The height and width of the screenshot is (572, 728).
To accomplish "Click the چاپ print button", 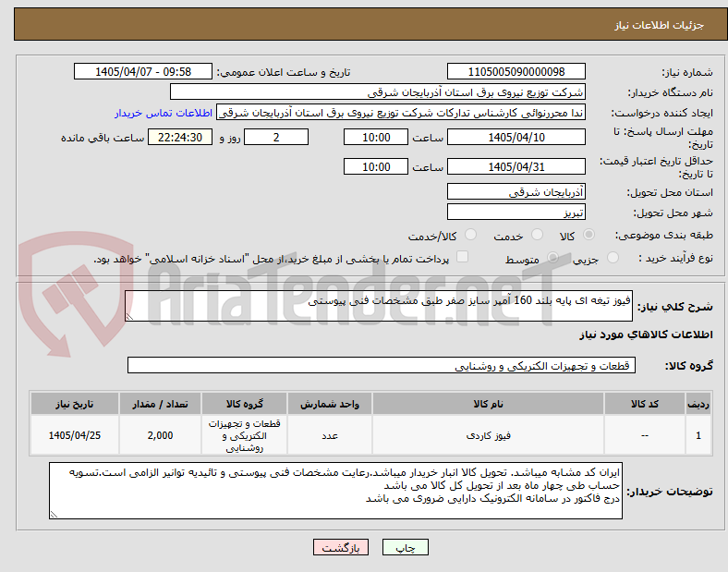I will coord(406,548).
